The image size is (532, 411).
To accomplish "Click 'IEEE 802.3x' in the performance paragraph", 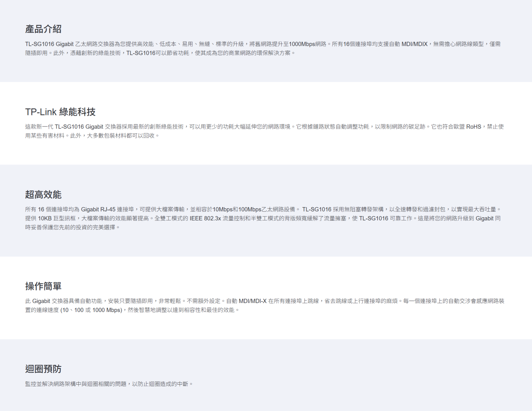I will coord(205,218).
